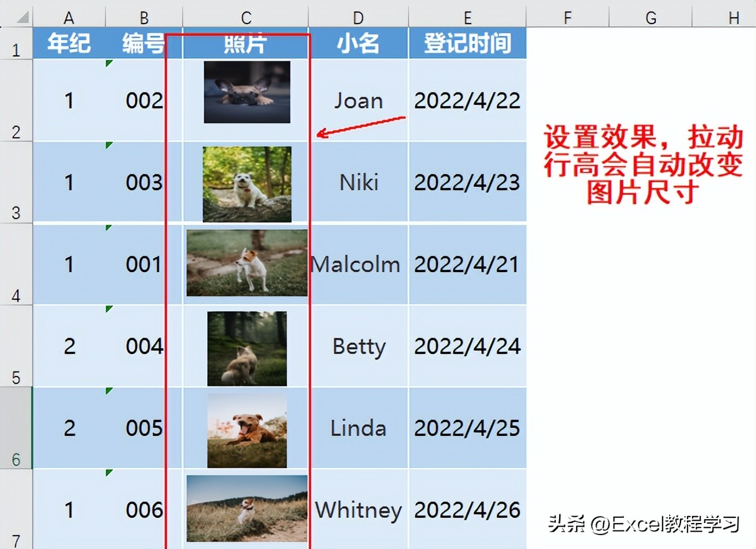Click cell containing 006
Image resolution: width=756 pixels, height=549 pixels.
(x=144, y=510)
